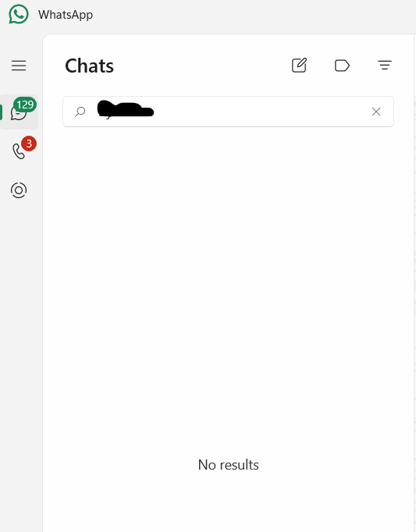Open the Chats tab in sidebar

(19, 112)
